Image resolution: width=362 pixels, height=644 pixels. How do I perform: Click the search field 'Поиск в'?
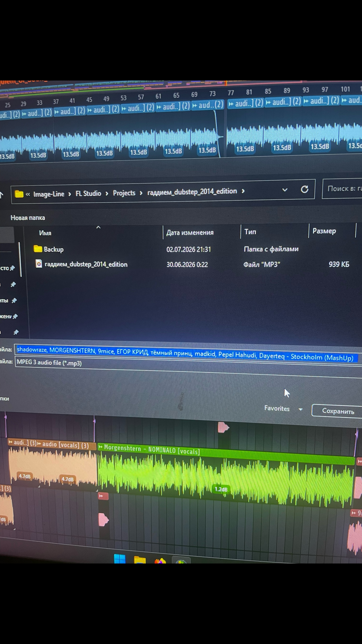[x=342, y=188]
